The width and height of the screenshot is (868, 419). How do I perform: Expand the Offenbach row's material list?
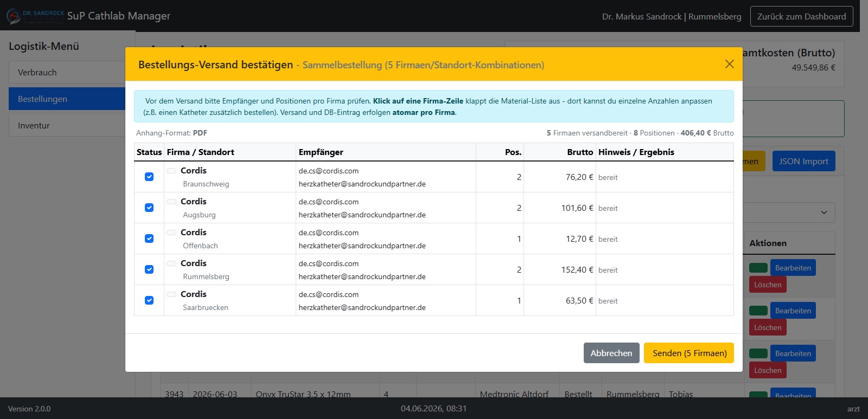click(x=433, y=238)
